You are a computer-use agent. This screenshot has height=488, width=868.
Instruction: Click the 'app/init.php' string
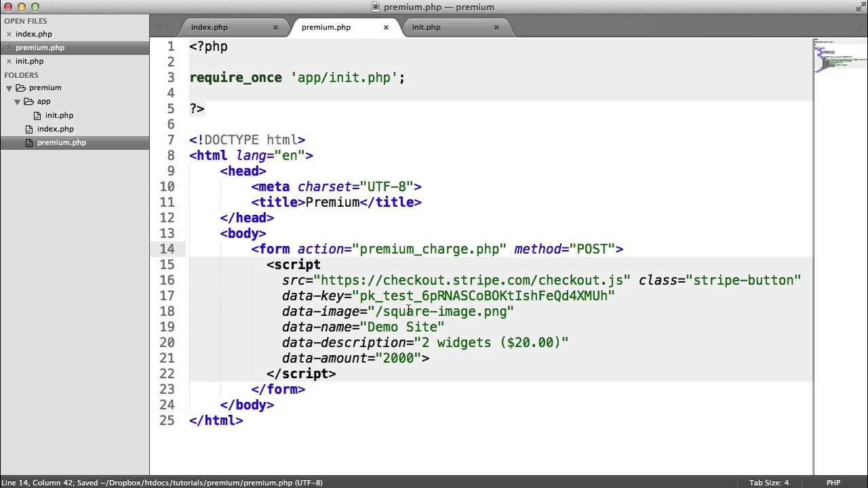tap(344, 77)
